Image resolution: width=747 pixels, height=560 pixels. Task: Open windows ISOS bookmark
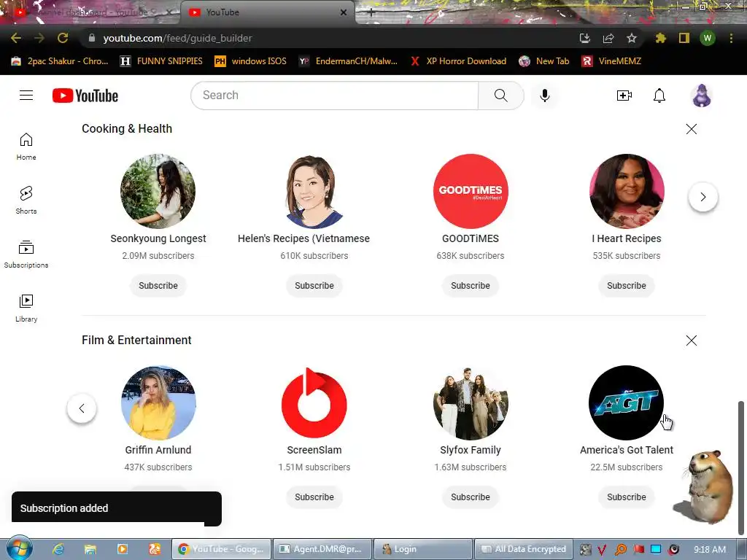pyautogui.click(x=251, y=61)
